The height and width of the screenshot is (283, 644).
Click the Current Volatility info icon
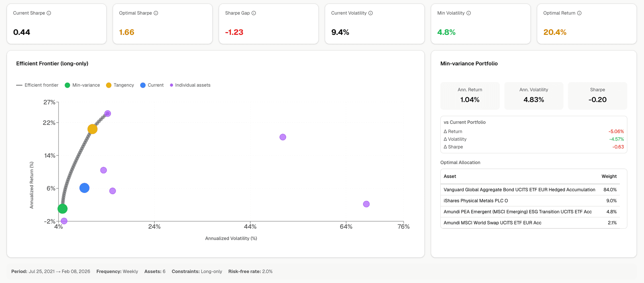[371, 13]
